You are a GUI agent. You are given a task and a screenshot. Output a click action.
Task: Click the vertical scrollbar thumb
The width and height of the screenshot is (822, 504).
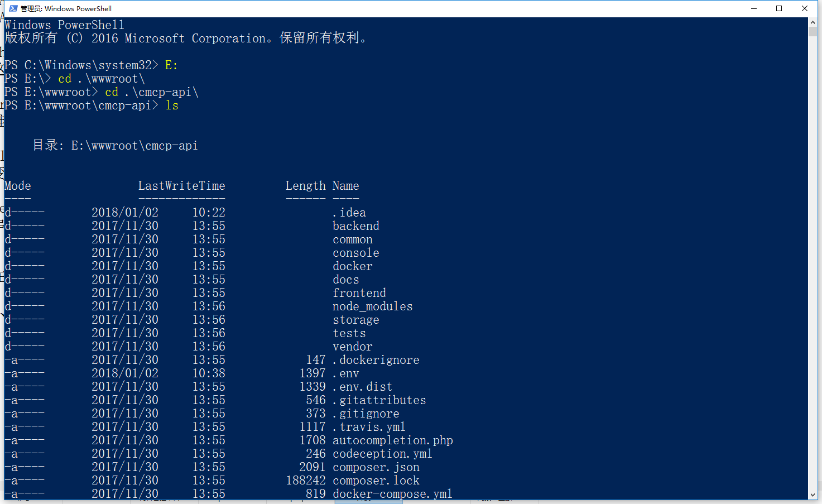tap(813, 32)
